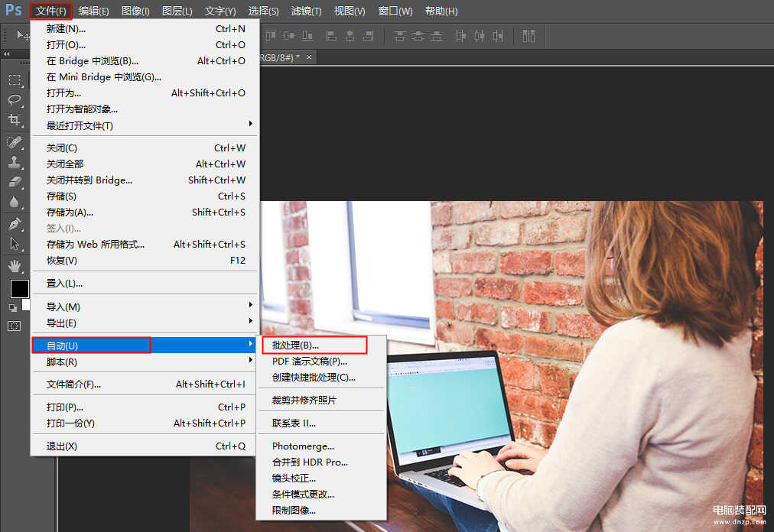Image resolution: width=774 pixels, height=532 pixels.
Task: Open the 文字(Y) menu
Action: [220, 11]
